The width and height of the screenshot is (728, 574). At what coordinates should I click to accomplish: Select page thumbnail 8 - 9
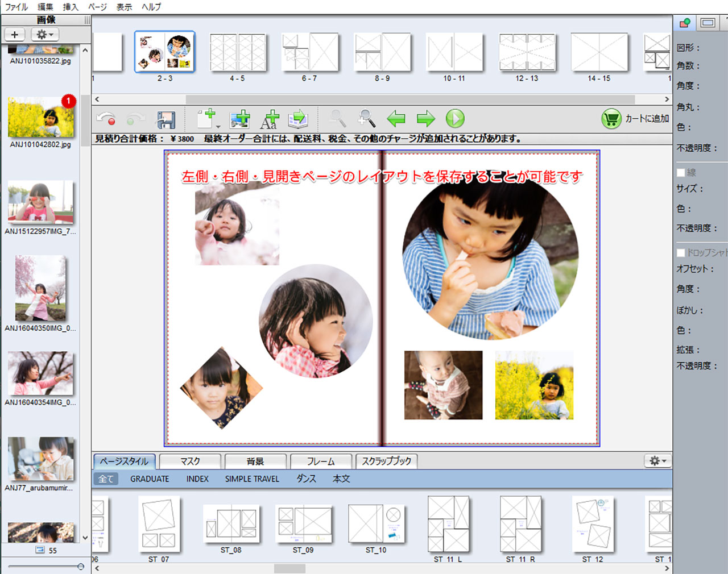coord(382,52)
